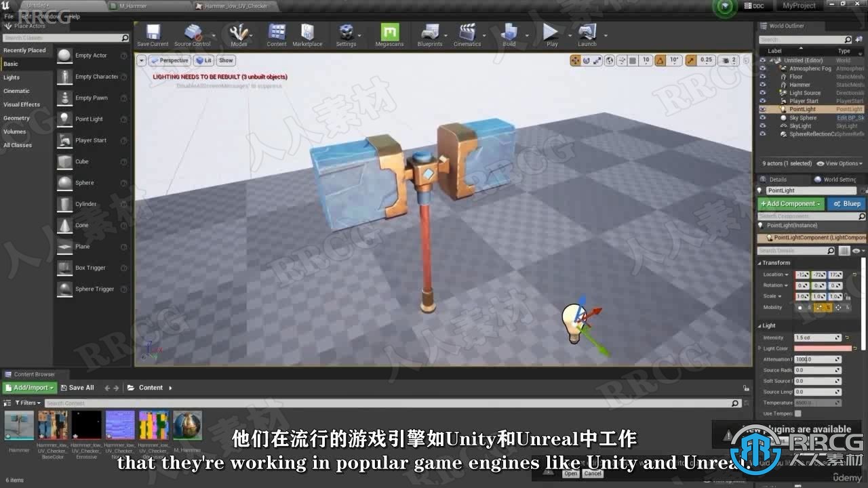The height and width of the screenshot is (488, 868).
Task: Click the Save All button
Action: 77,388
